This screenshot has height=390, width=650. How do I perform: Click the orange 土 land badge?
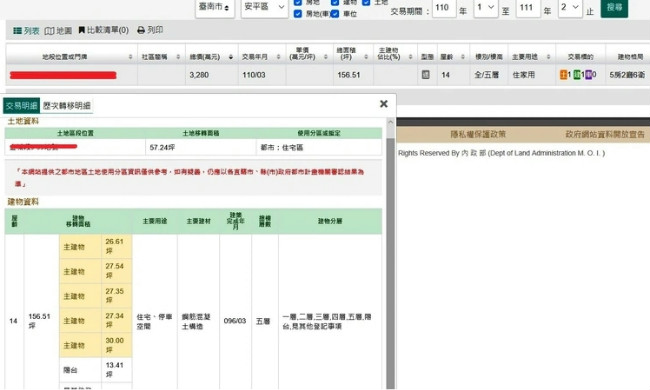(563, 75)
